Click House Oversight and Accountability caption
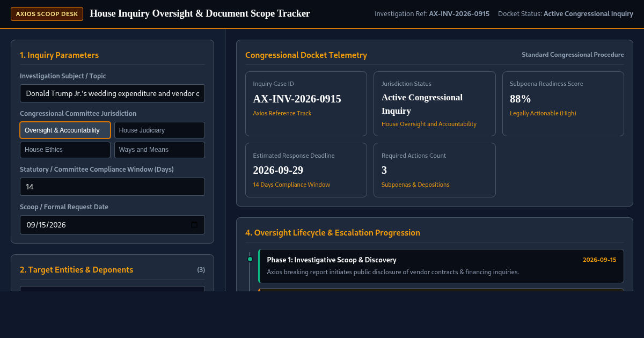Image resolution: width=644 pixels, height=338 pixels. (429, 124)
